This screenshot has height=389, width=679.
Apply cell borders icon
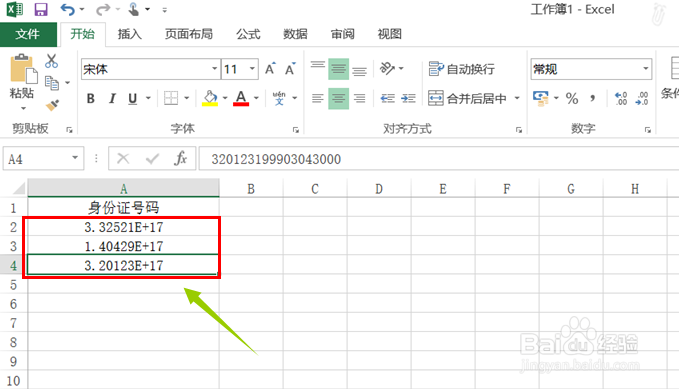tap(171, 98)
